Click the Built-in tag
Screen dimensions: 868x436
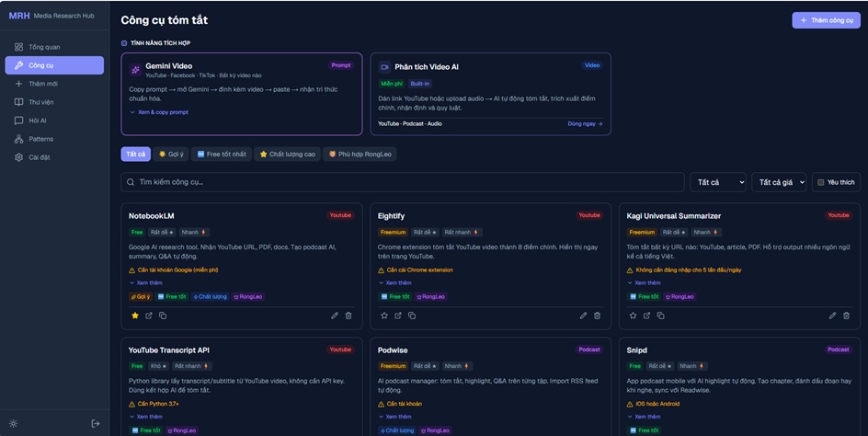[x=420, y=84]
